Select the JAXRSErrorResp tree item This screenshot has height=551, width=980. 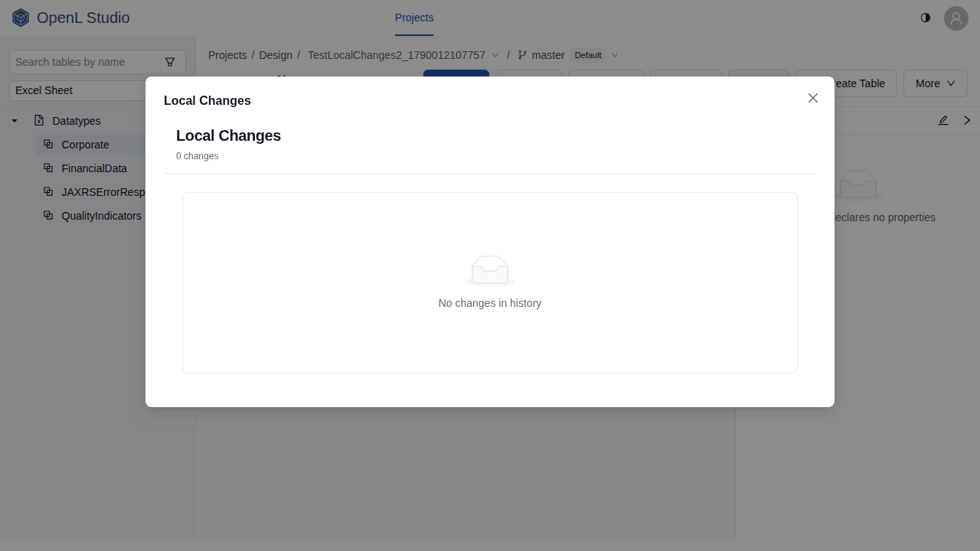(103, 192)
